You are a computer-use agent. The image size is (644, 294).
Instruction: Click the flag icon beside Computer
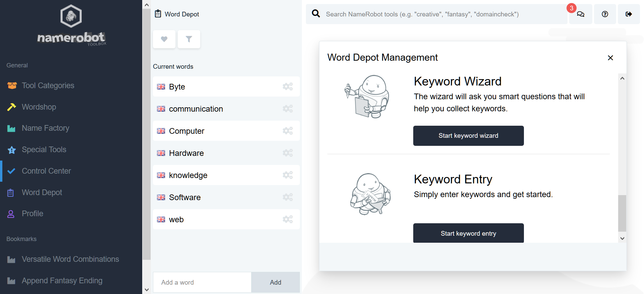click(x=161, y=131)
